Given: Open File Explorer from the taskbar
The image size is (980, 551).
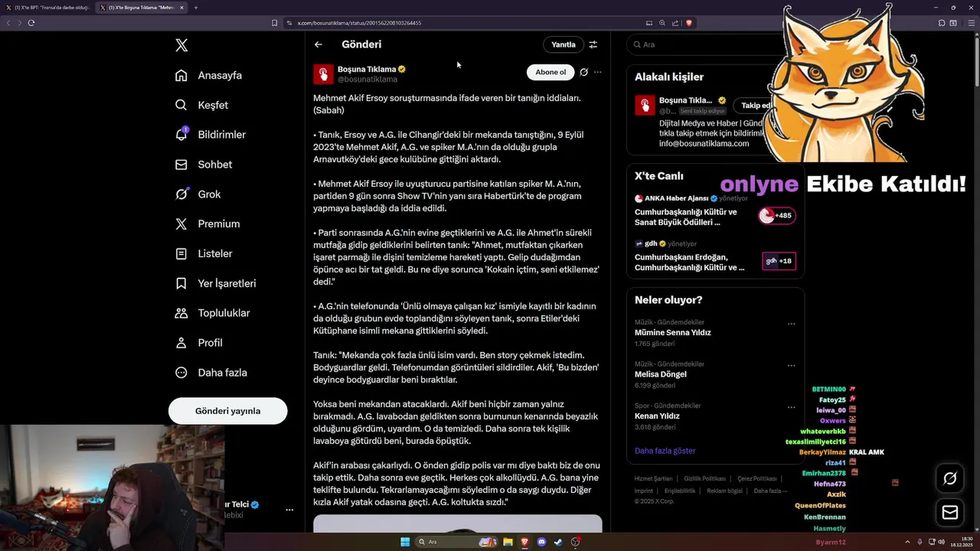Looking at the screenshot, I should pyautogui.click(x=508, y=542).
